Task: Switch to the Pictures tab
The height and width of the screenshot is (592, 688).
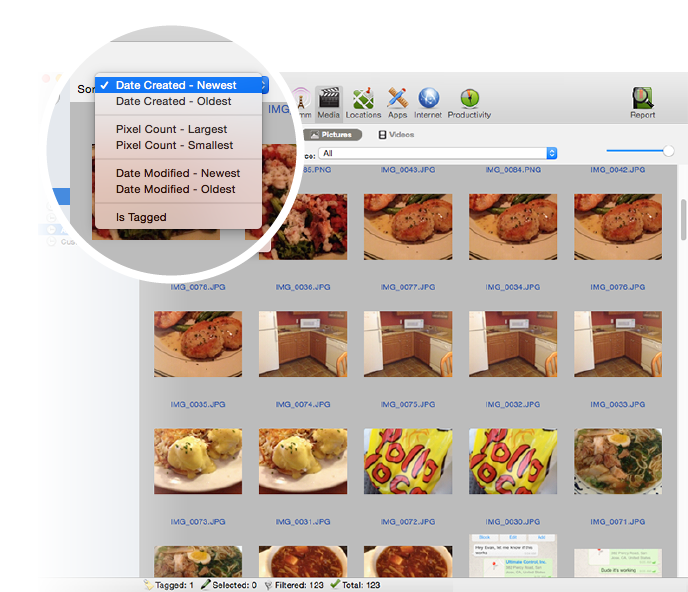Action: click(333, 135)
